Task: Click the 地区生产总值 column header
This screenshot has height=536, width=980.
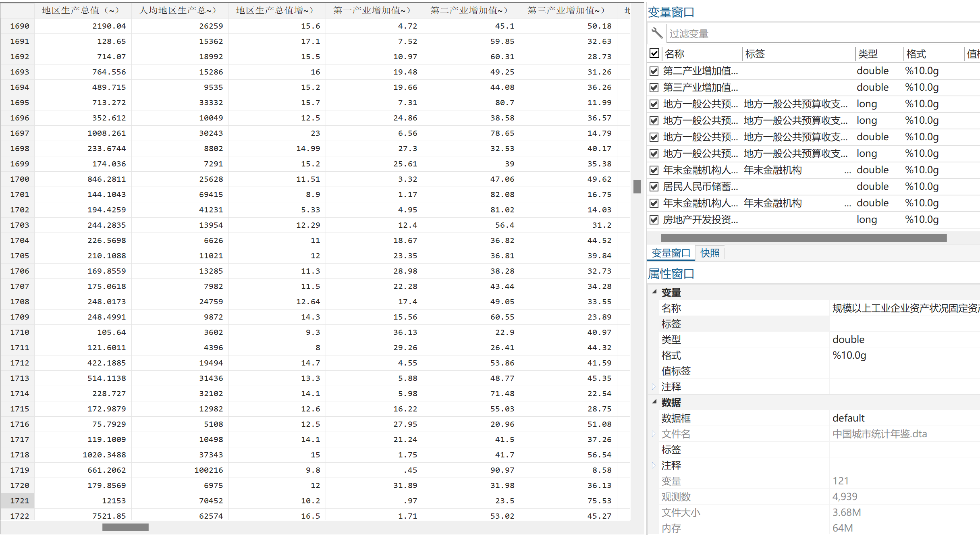Action: point(81,10)
